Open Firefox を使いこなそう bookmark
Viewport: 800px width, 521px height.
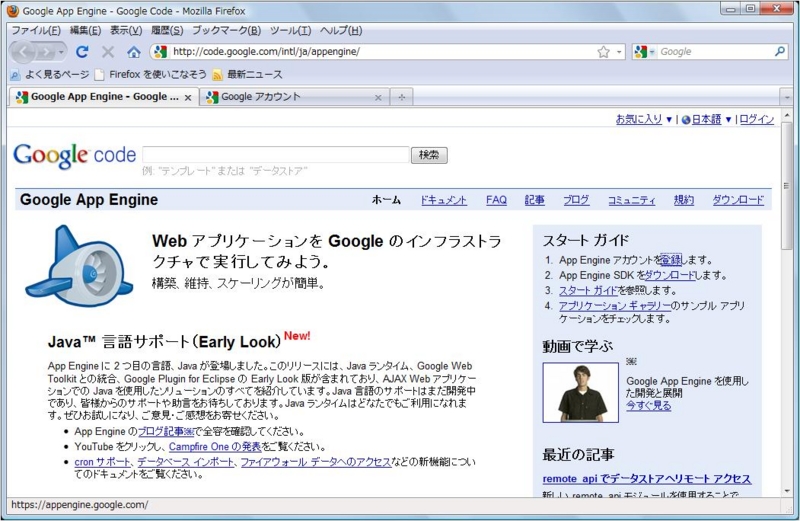tap(151, 75)
